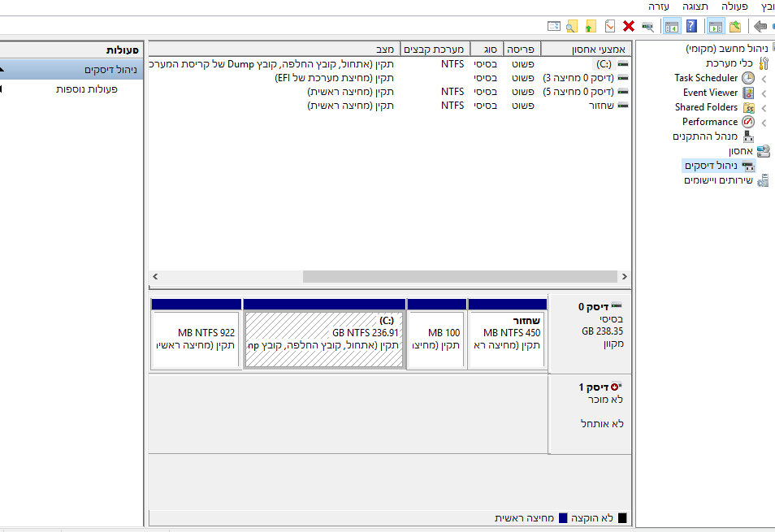Click the מקוון status under דיסק 0
775x532 pixels.
coord(613,344)
